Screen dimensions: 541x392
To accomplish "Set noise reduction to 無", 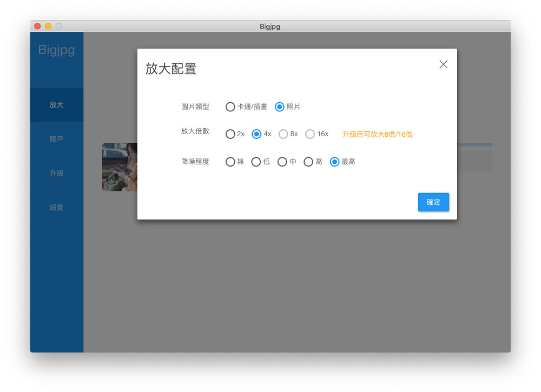I will [230, 162].
